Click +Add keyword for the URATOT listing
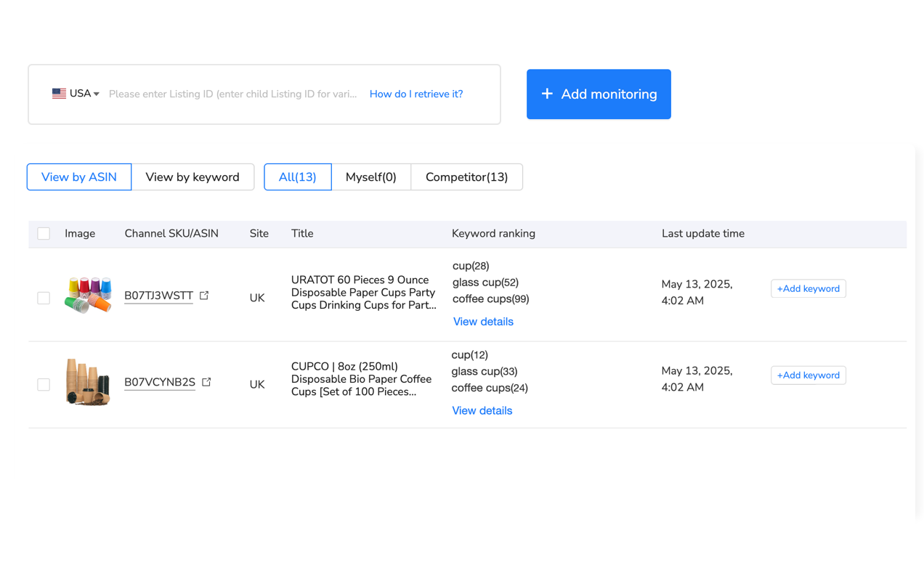This screenshot has height=581, width=924. [x=808, y=288]
